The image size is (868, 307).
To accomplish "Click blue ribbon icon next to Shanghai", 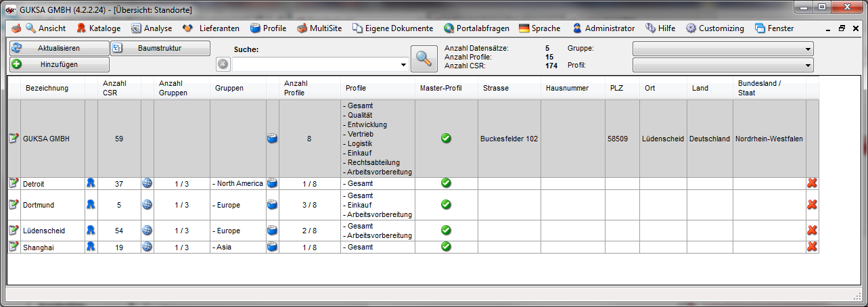I will coord(91,247).
